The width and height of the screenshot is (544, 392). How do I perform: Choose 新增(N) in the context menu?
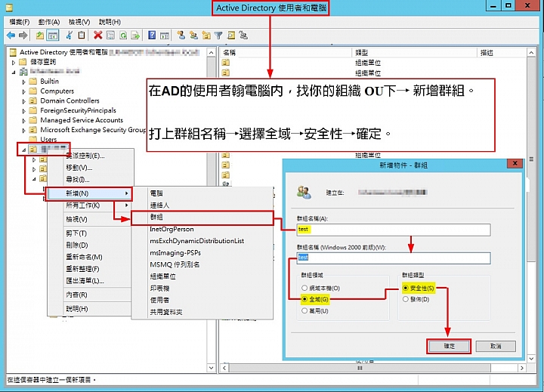tap(89, 193)
